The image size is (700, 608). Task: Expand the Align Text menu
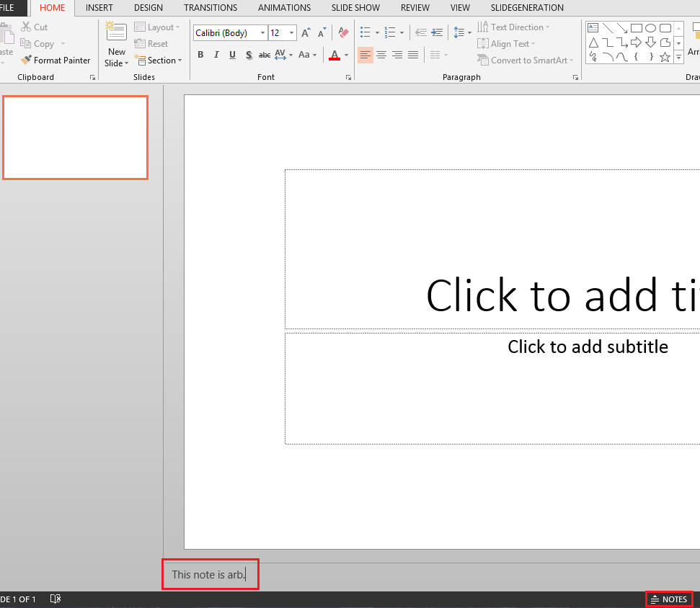point(506,44)
